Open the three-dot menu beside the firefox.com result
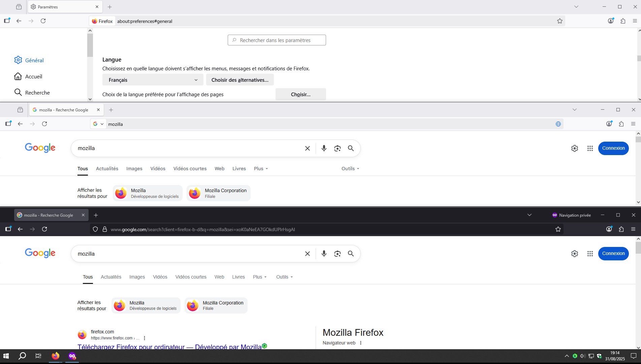Image resolution: width=641 pixels, height=364 pixels. (x=145, y=338)
